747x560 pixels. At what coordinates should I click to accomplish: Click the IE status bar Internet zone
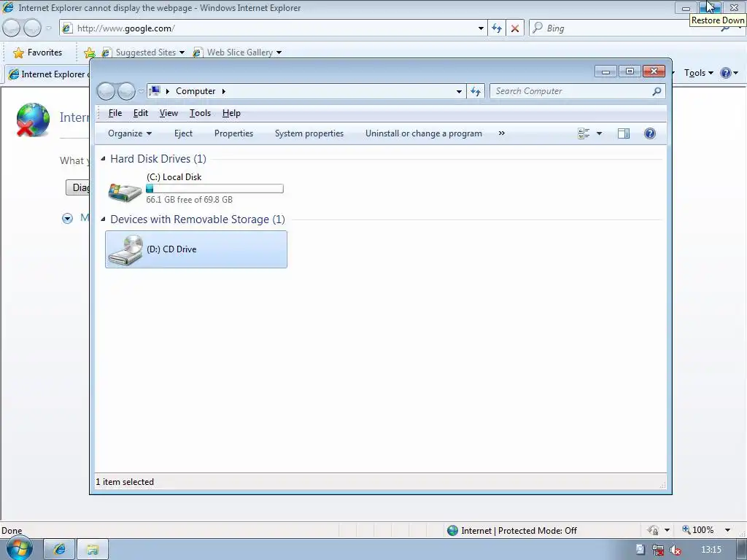pos(511,531)
